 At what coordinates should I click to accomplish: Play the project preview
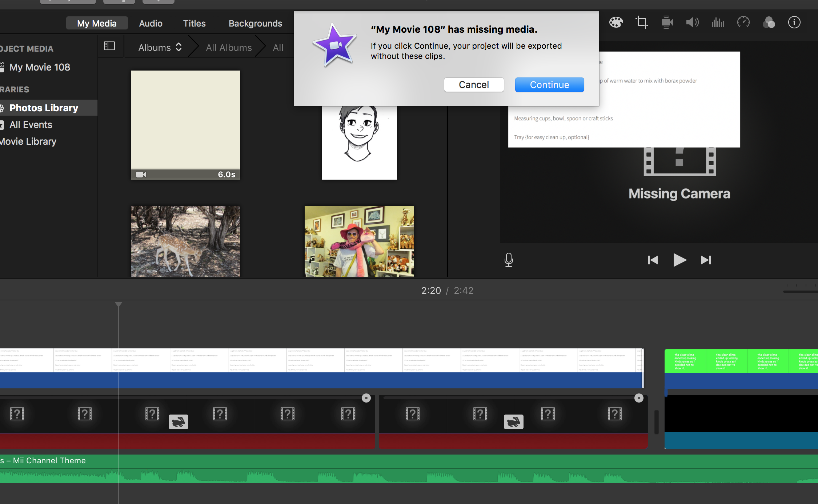[x=679, y=260]
